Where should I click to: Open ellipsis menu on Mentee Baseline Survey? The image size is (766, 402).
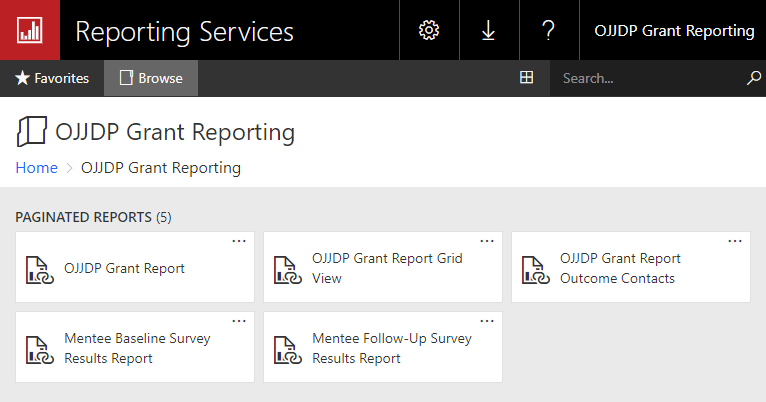pyautogui.click(x=239, y=321)
